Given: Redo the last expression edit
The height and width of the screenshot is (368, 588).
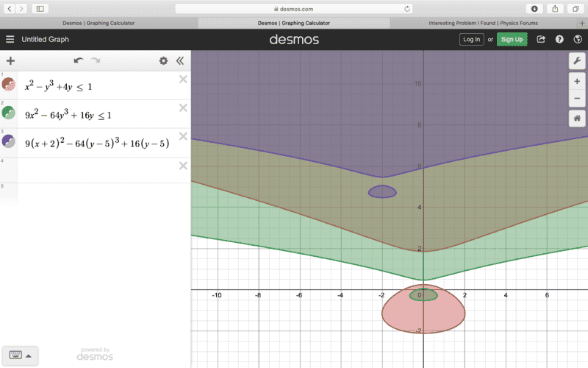Looking at the screenshot, I should (x=96, y=60).
